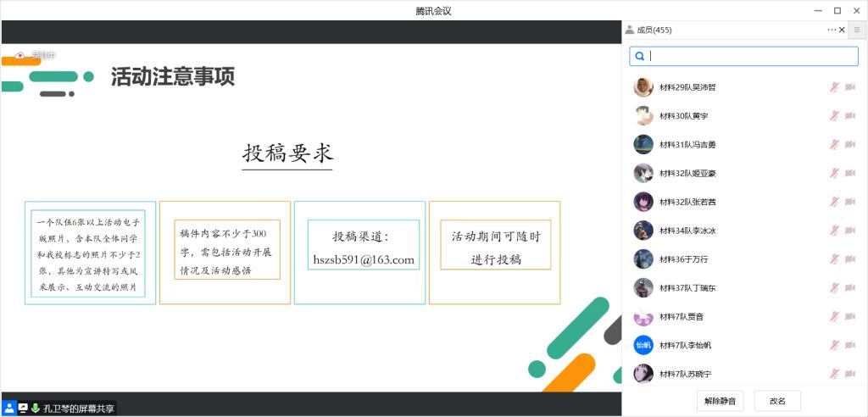
Task: Click muted microphone icon for 材料29队吴沛哲
Action: [x=834, y=87]
